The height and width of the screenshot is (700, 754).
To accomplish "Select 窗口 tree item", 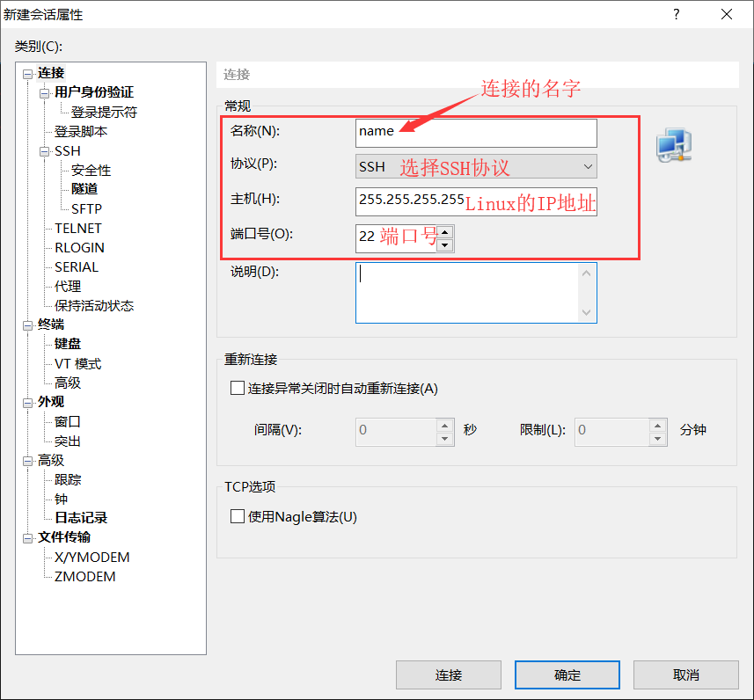I will tap(68, 421).
